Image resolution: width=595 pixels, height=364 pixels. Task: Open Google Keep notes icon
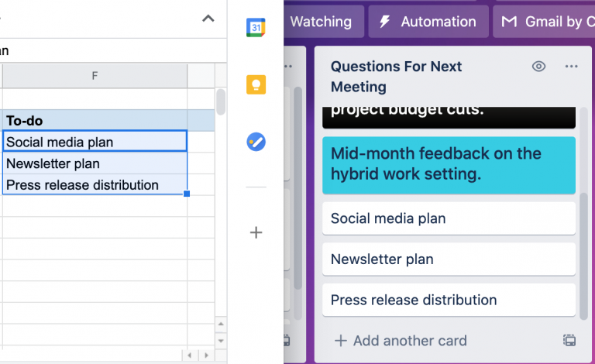click(256, 84)
